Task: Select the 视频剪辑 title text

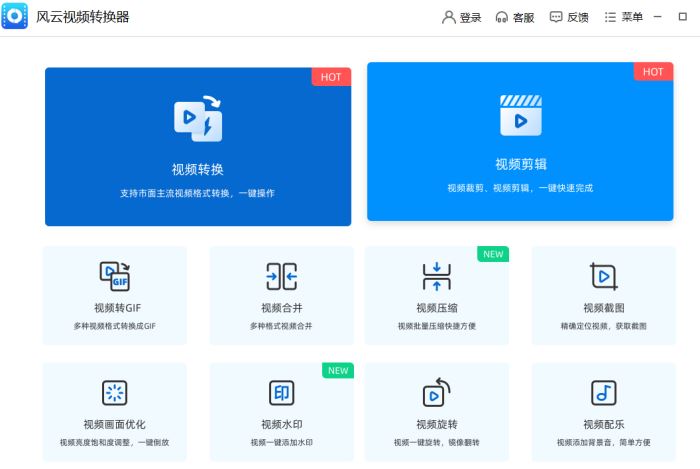Action: 521,164
